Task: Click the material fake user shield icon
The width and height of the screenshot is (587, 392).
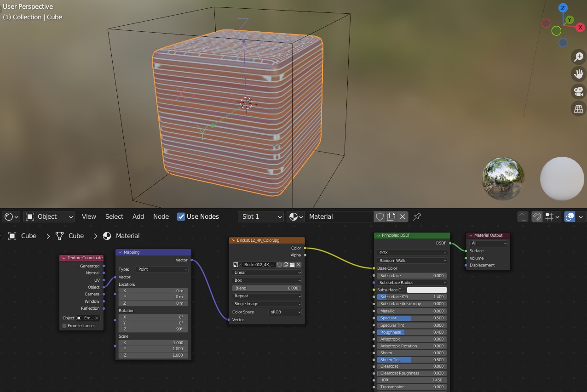Action: pos(380,216)
